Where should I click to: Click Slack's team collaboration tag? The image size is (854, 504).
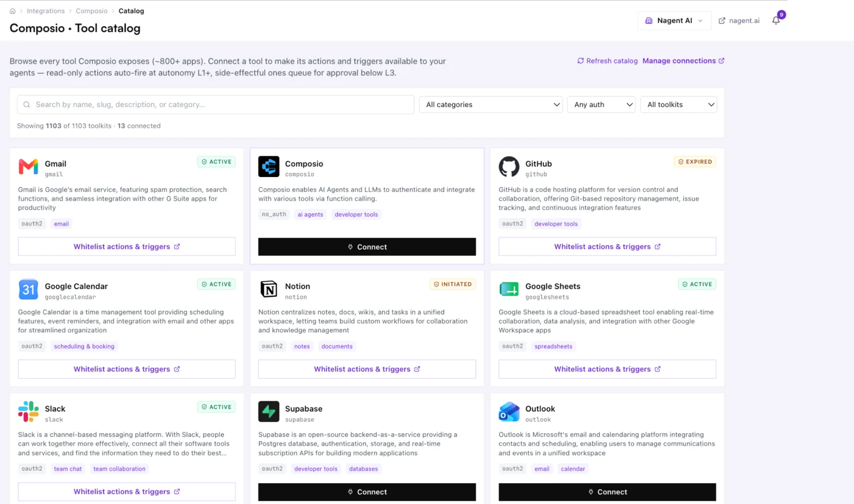pyautogui.click(x=120, y=469)
